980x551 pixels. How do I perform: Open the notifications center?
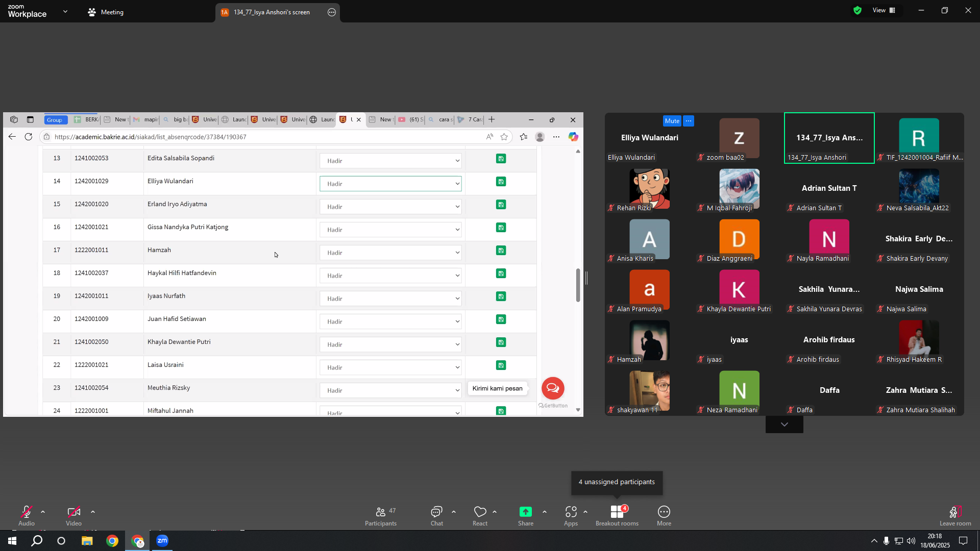963,541
